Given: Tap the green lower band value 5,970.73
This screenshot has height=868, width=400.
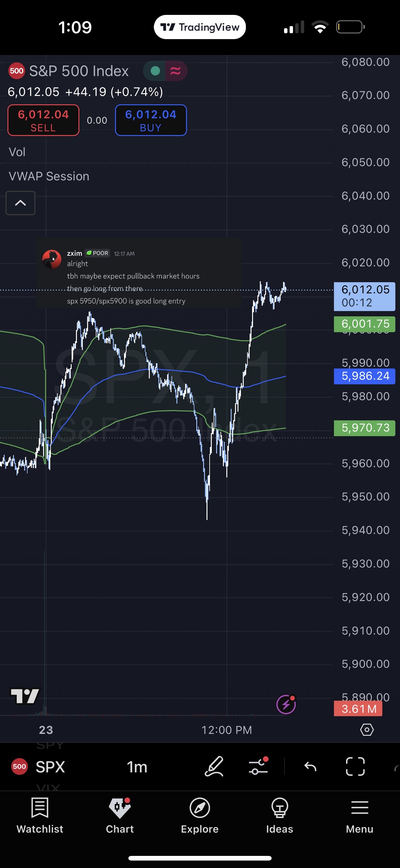Looking at the screenshot, I should pyautogui.click(x=365, y=428).
